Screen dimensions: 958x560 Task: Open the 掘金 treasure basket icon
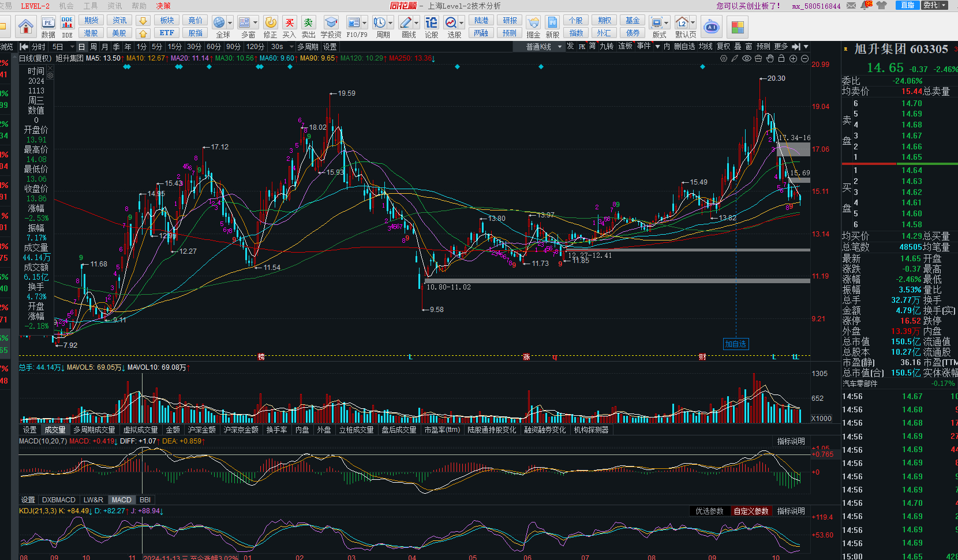[534, 22]
